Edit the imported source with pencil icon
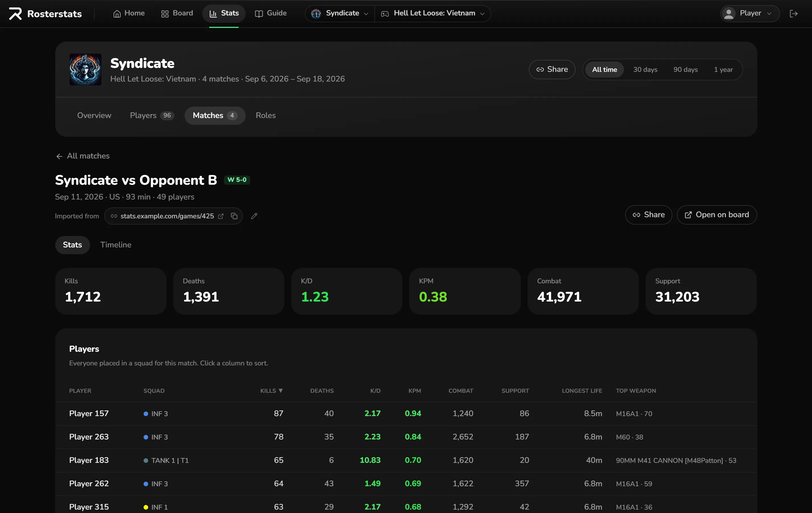The height and width of the screenshot is (513, 812). pyautogui.click(x=254, y=216)
